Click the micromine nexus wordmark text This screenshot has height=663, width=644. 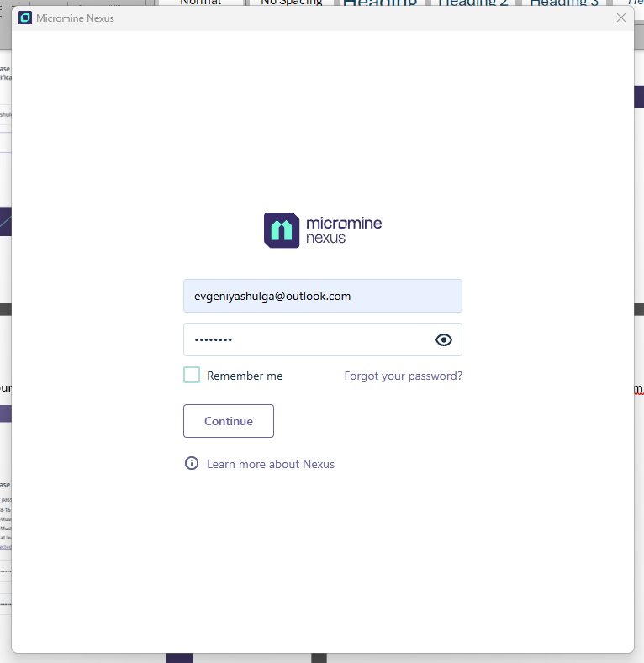(x=343, y=230)
